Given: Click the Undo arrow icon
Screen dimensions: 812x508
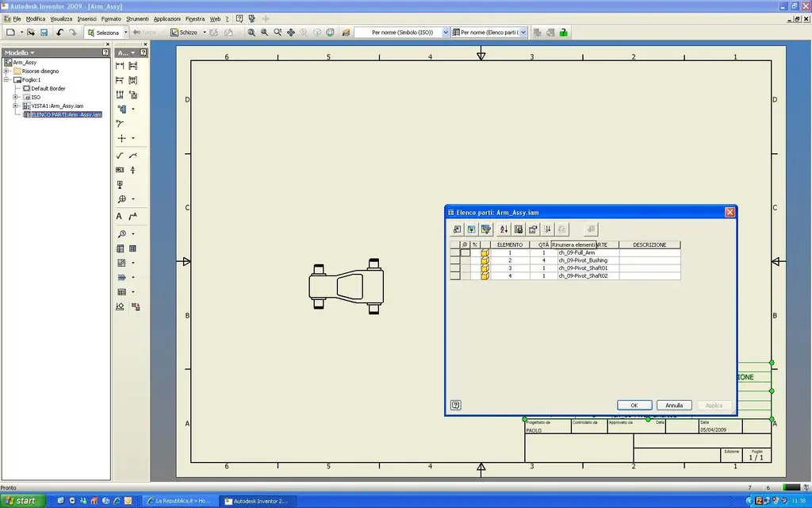Looking at the screenshot, I should tap(59, 32).
